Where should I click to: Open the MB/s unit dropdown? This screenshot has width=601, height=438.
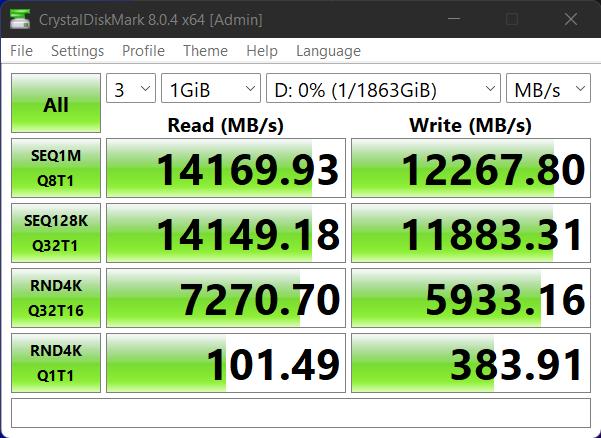(548, 89)
